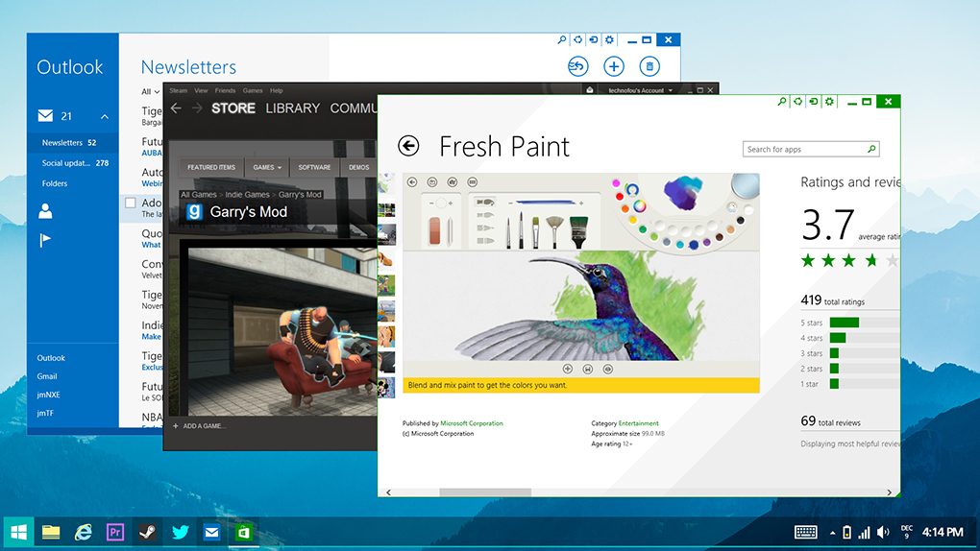This screenshot has width=980, height=551.
Task: Click Demos tab in Steam store
Action: (x=358, y=167)
